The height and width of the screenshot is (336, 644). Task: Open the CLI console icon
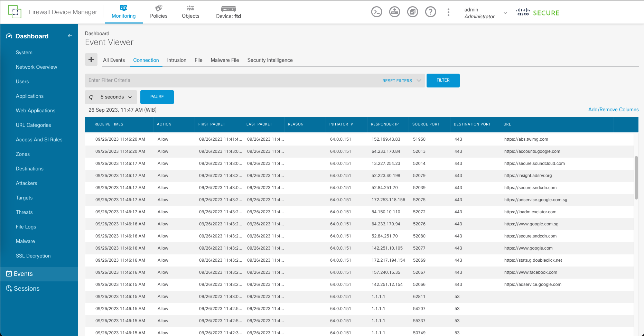(x=376, y=12)
